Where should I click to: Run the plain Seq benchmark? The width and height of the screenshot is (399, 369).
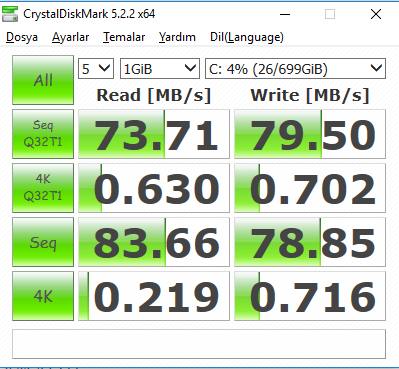43,242
